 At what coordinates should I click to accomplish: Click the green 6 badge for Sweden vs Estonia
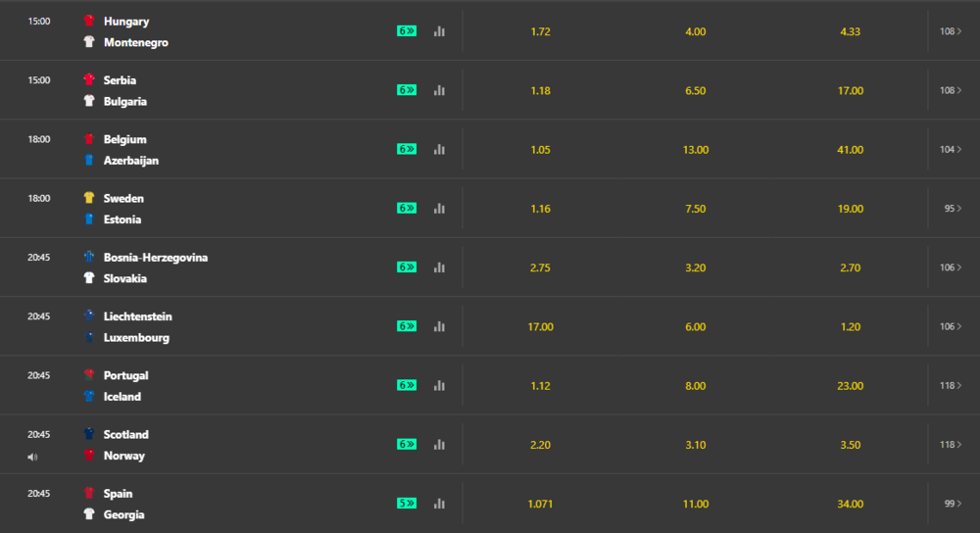[x=407, y=208]
